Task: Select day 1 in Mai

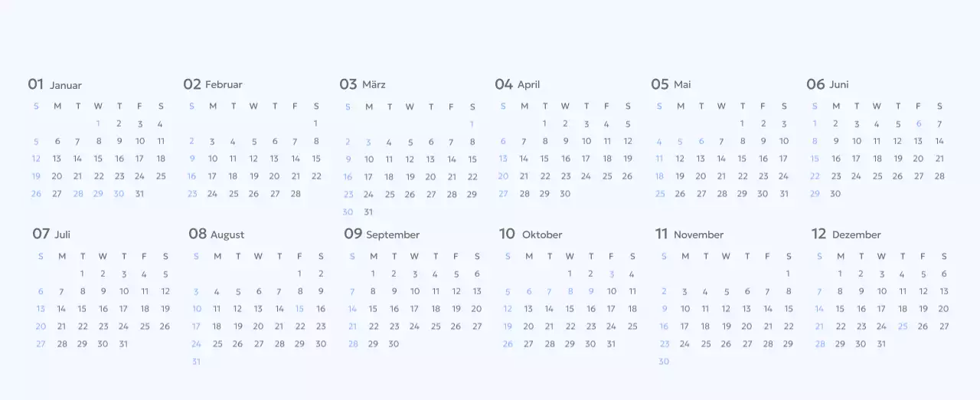Action: [742, 123]
